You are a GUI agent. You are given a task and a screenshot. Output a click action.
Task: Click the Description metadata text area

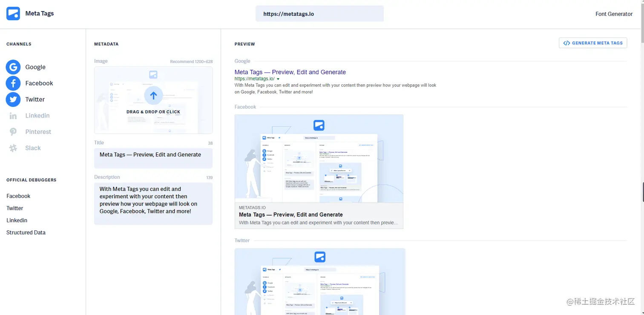pyautogui.click(x=153, y=203)
